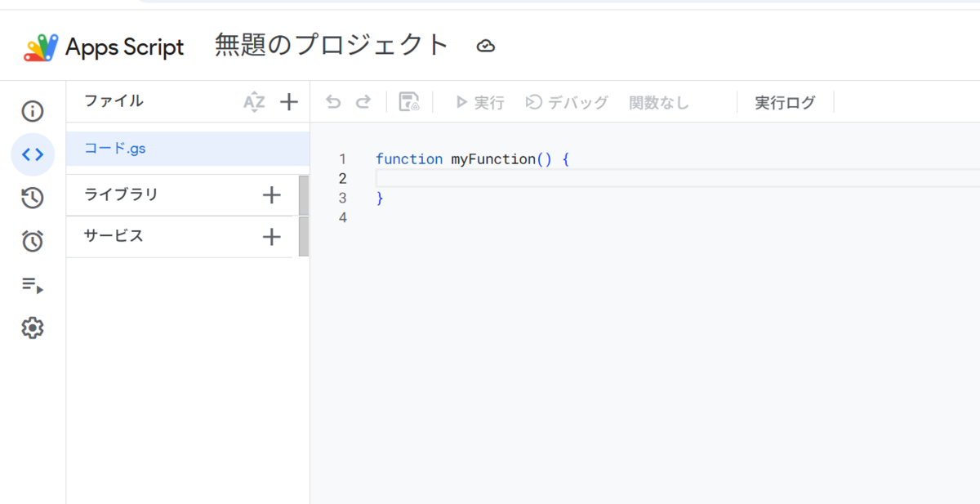980x504 pixels.
Task: Click line number 1 in the gutter
Action: pos(342,158)
